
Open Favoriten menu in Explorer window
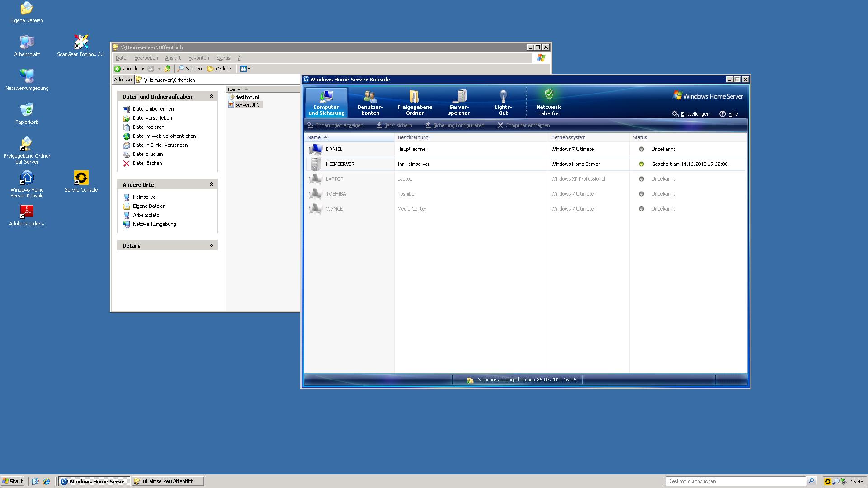[198, 58]
